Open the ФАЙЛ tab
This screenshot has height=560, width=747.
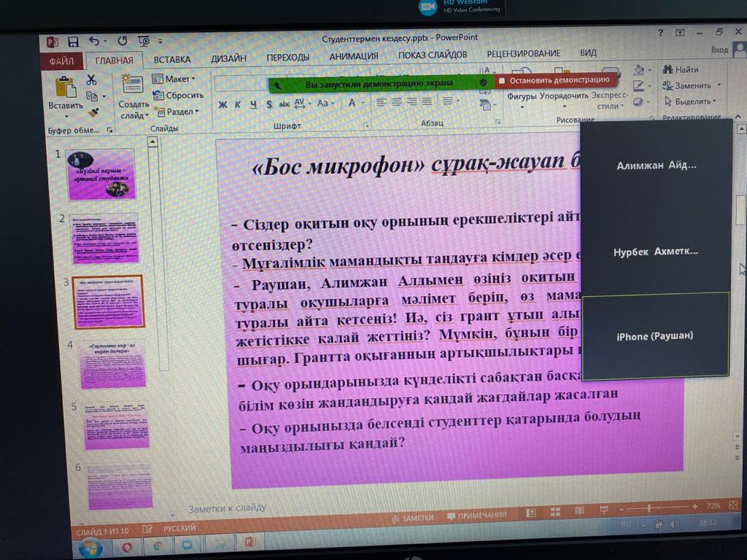point(61,61)
